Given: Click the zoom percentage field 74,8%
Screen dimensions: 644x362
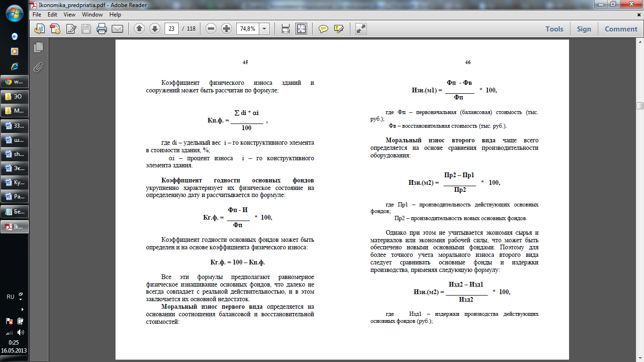Looking at the screenshot, I should [x=248, y=29].
